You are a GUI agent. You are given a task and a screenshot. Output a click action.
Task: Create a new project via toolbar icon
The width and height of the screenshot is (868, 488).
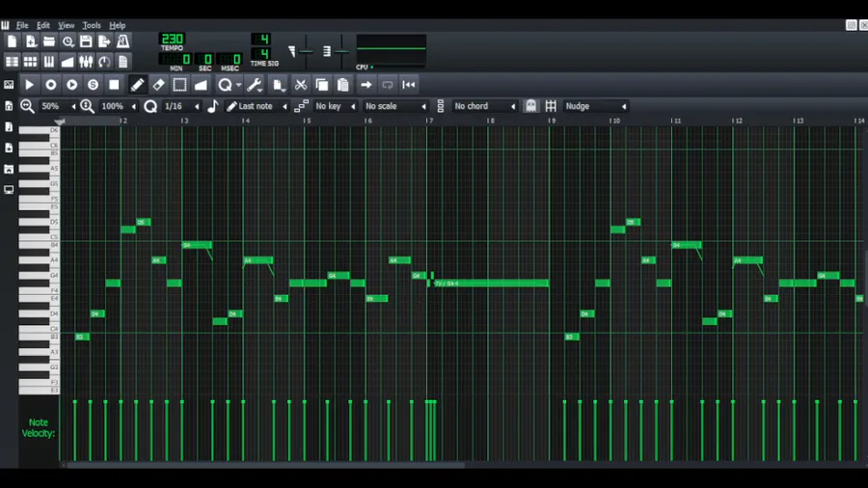click(x=12, y=41)
